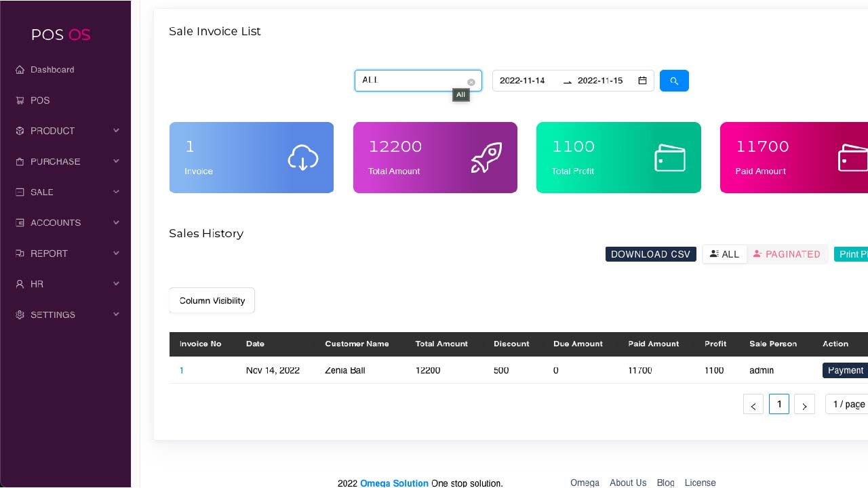
Task: Click the wallet icon on Total Profit card
Action: click(670, 158)
